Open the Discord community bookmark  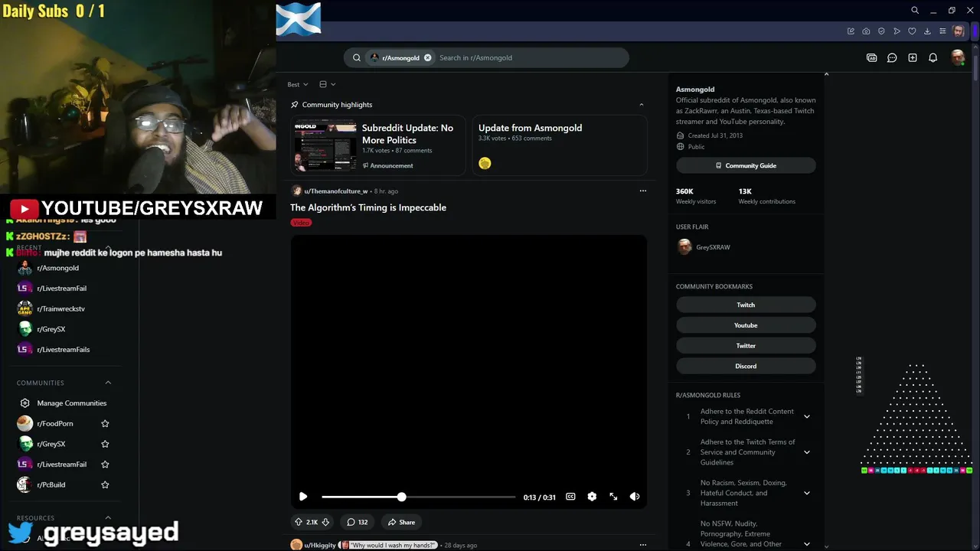(x=746, y=366)
